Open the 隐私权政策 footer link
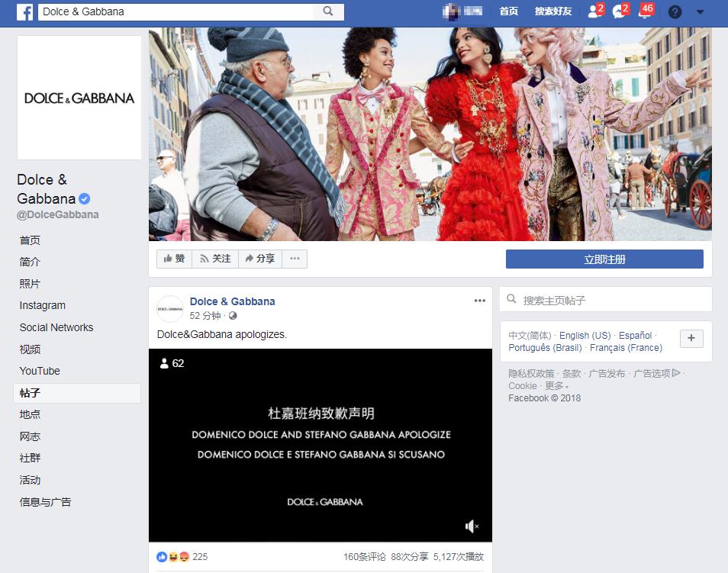The height and width of the screenshot is (573, 728). 531,373
